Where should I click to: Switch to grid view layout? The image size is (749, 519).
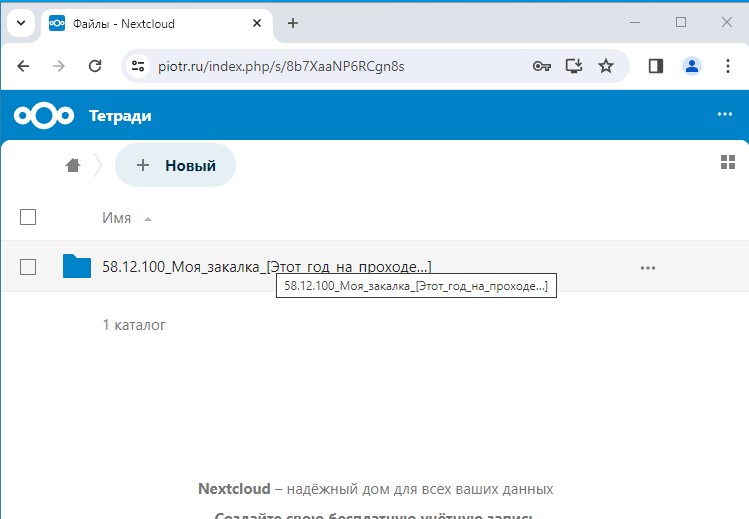728,163
